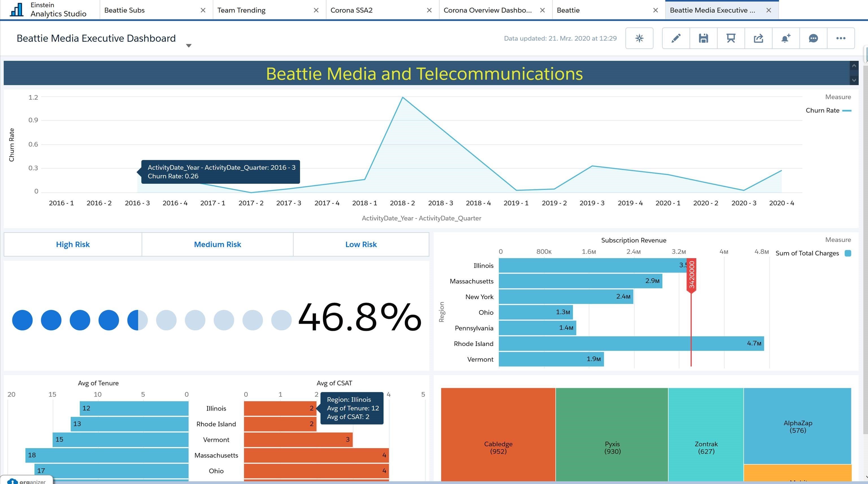Image resolution: width=868 pixels, height=484 pixels.
Task: Click the 2018 - 2 churn rate peak point
Action: (x=402, y=98)
